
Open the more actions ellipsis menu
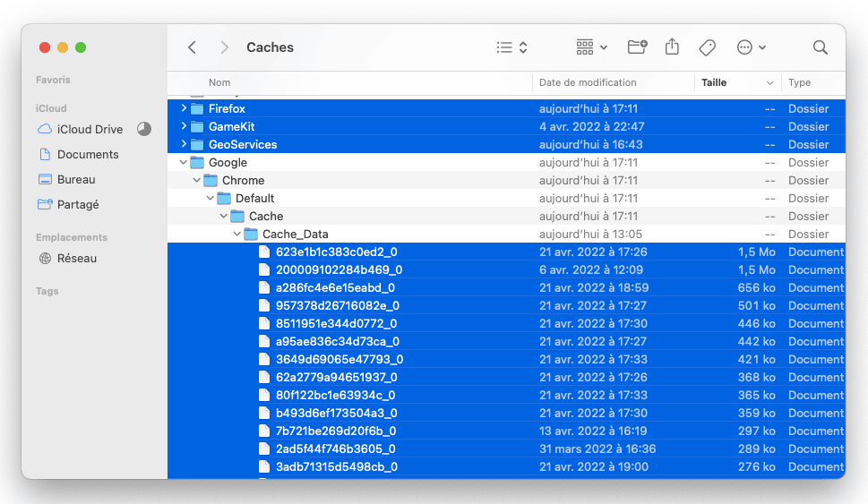coord(752,47)
